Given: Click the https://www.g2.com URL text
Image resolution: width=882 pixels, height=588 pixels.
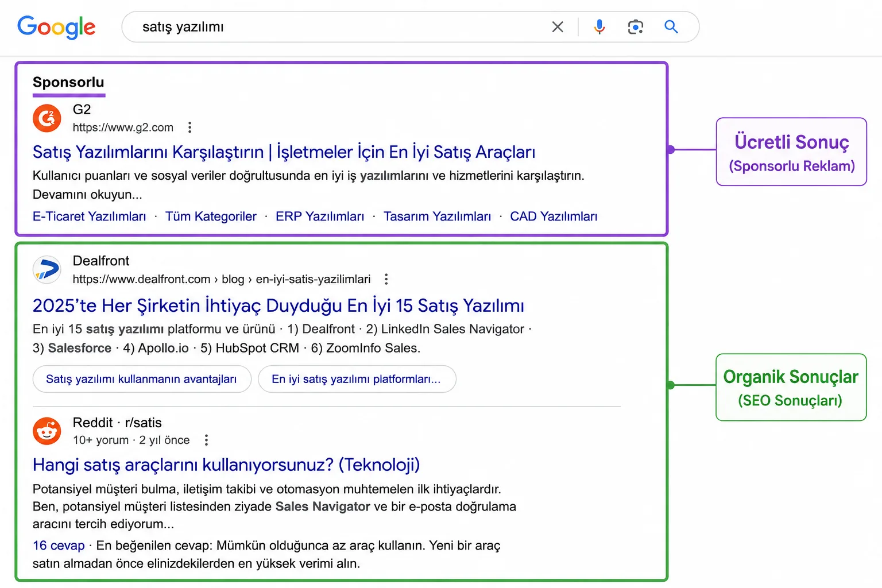Looking at the screenshot, I should click(123, 127).
